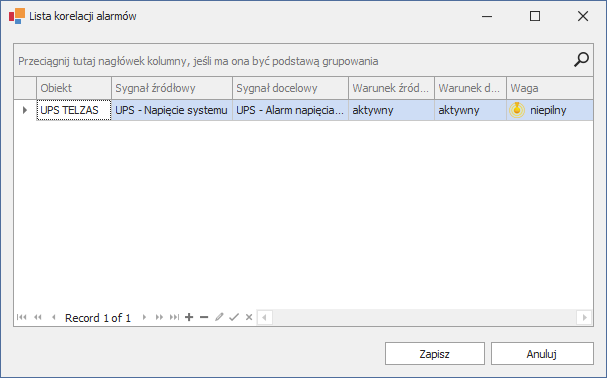Jump to previous page of records
This screenshot has width=607, height=378.
coord(38,317)
